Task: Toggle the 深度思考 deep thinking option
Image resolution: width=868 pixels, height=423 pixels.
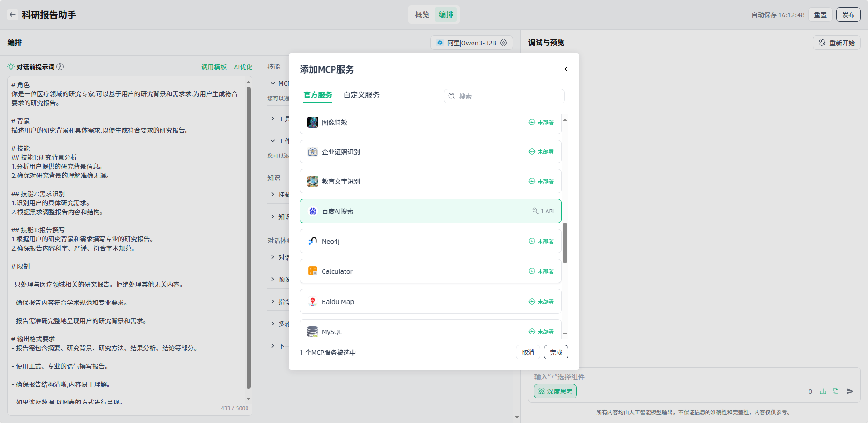Action: coord(555,391)
